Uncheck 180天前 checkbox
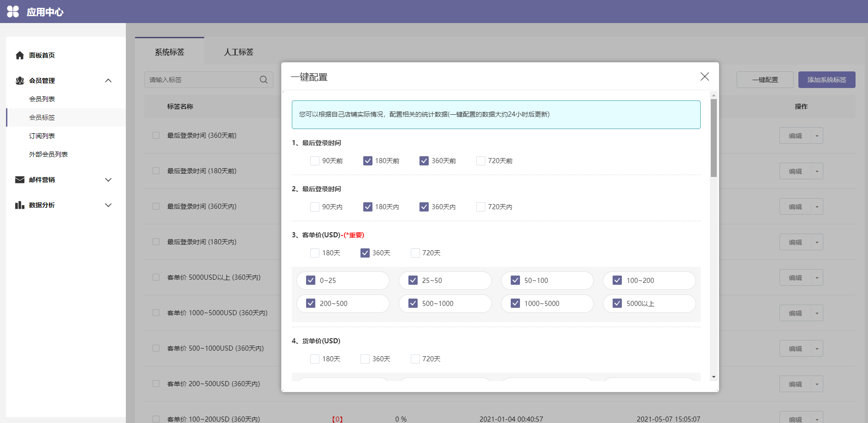Image resolution: width=868 pixels, height=423 pixels. tap(368, 161)
